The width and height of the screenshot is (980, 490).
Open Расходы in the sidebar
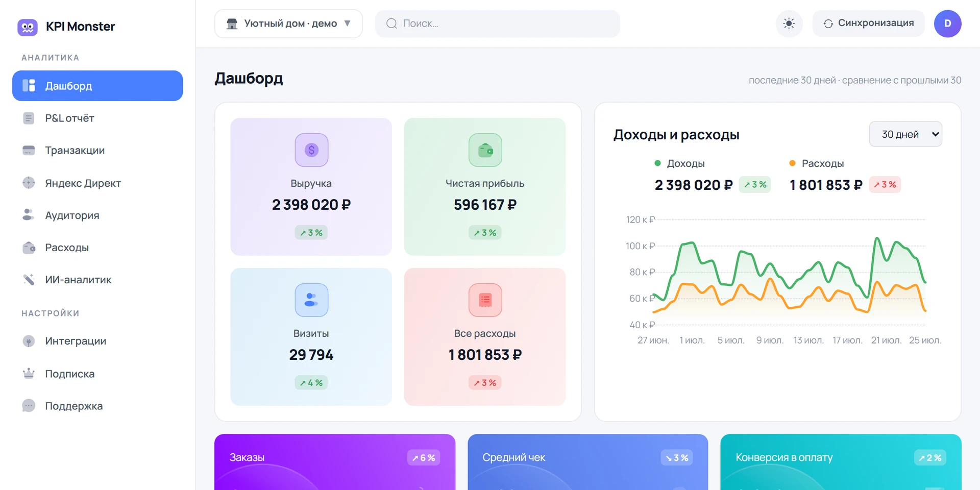click(97, 248)
